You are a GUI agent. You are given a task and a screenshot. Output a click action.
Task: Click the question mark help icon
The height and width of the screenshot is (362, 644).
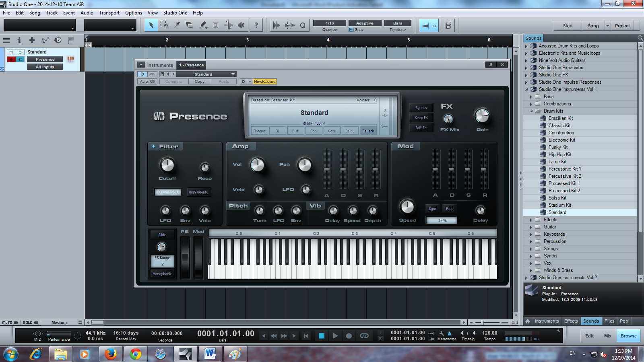pyautogui.click(x=256, y=25)
